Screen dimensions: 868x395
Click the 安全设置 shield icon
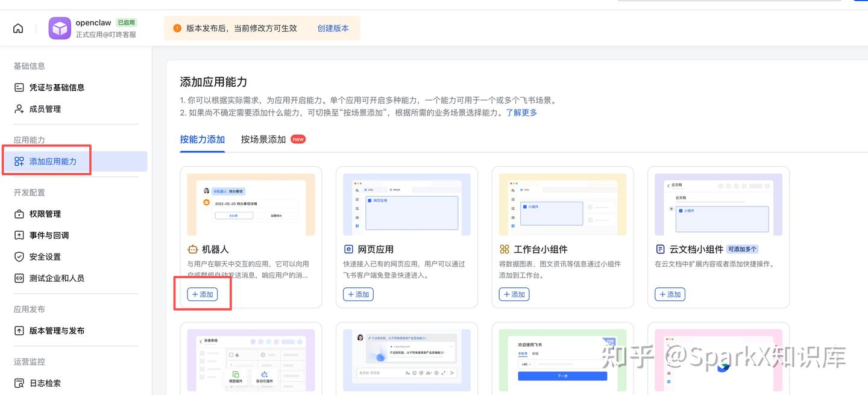point(19,257)
